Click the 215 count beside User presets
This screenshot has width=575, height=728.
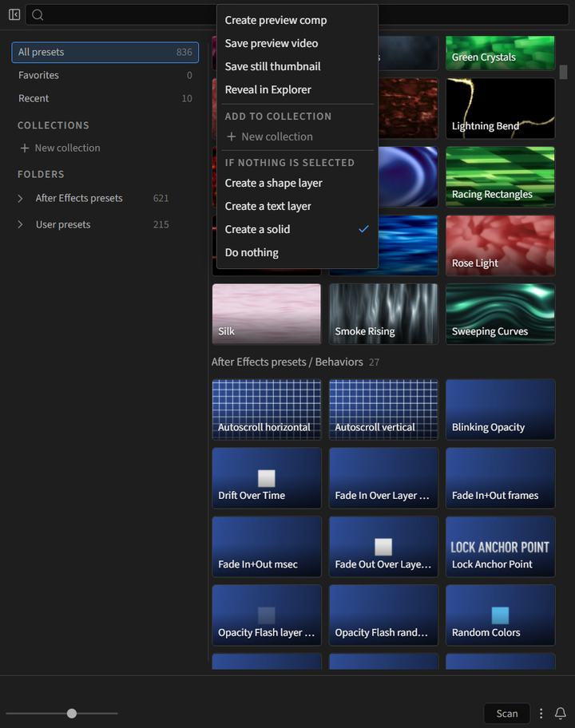pos(161,225)
